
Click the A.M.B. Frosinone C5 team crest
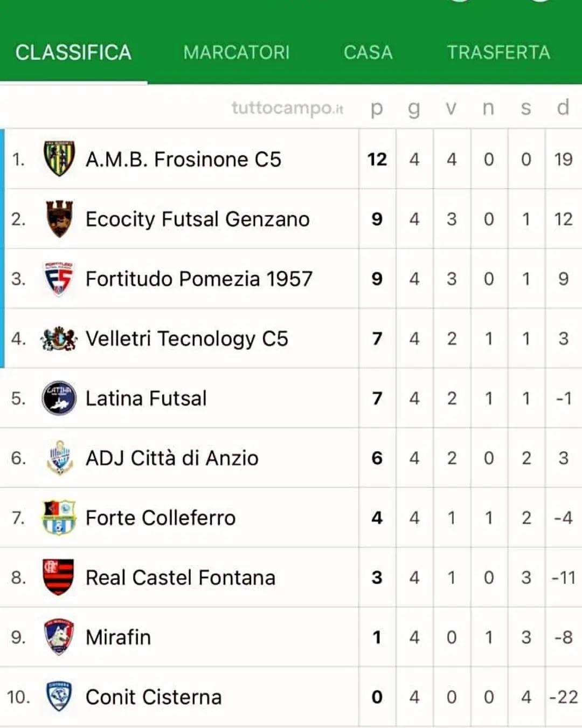click(x=59, y=159)
